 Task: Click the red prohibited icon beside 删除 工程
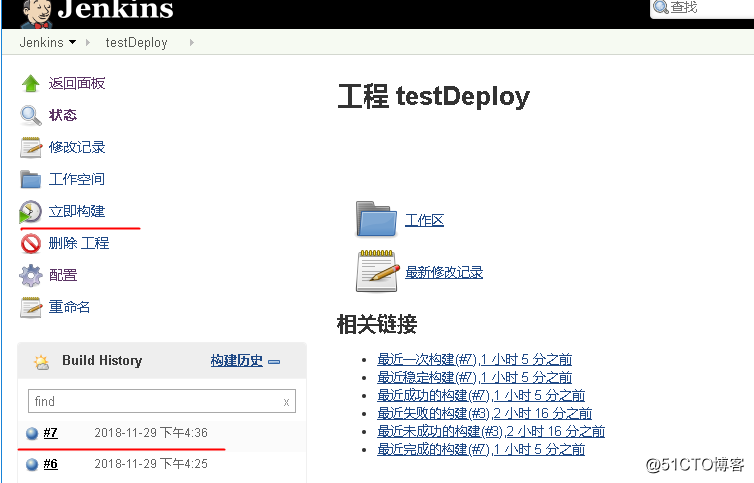[x=31, y=243]
